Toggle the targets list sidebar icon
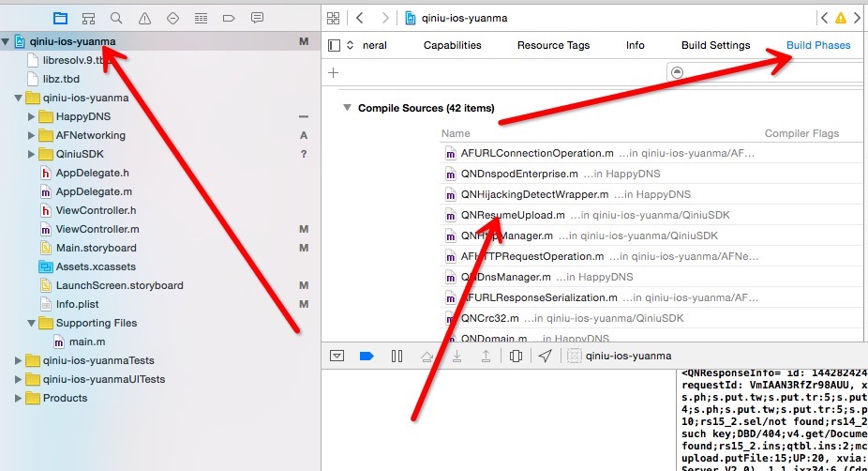Image resolution: width=868 pixels, height=471 pixels. tap(334, 45)
